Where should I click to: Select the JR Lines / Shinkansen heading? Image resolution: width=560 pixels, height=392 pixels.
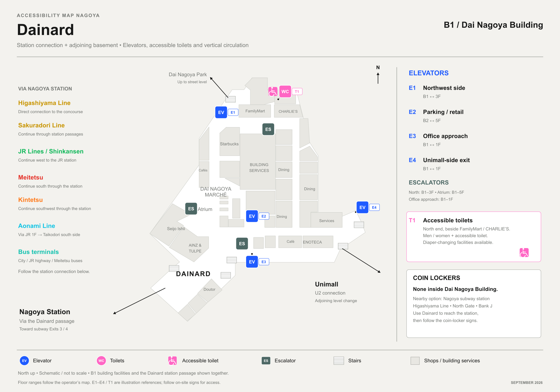tap(51, 151)
